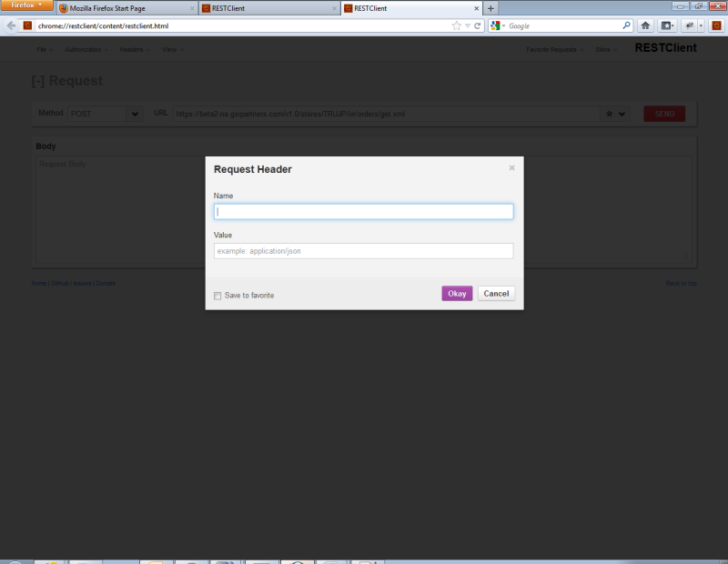
Task: Close the Request Header dialog with X
Action: pos(511,167)
